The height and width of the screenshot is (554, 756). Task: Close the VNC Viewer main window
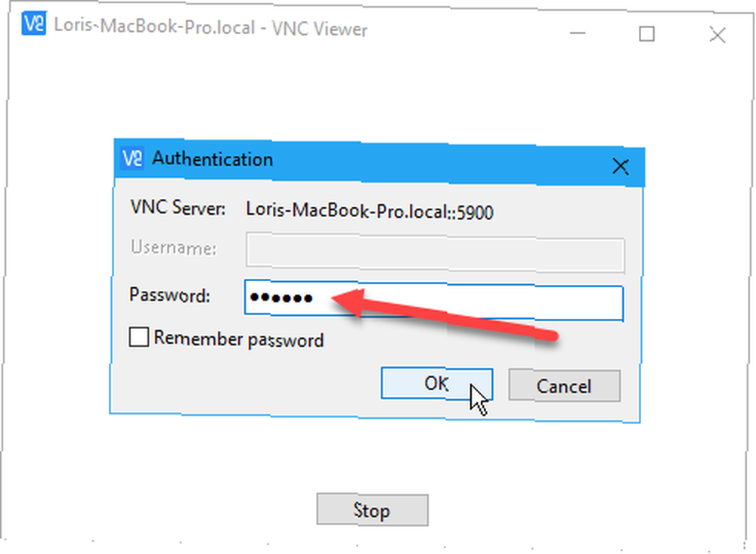[x=717, y=35]
